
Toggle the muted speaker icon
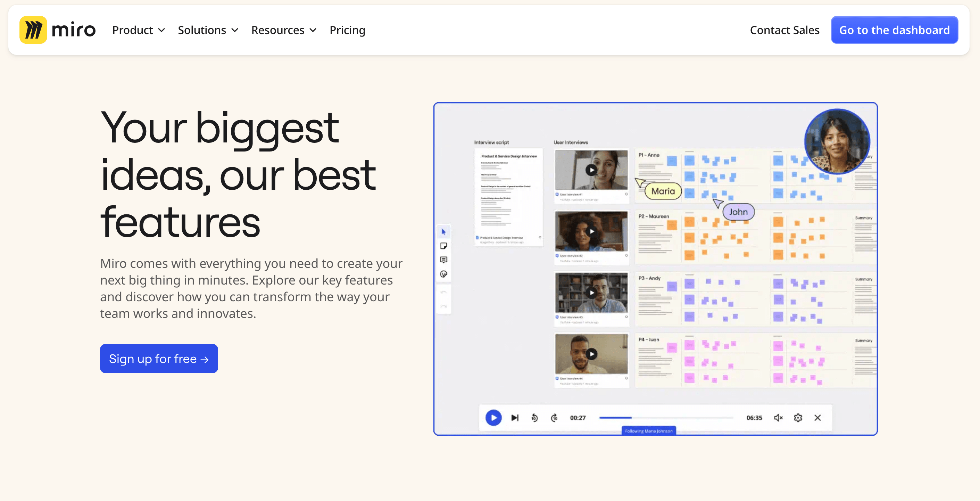tap(778, 418)
